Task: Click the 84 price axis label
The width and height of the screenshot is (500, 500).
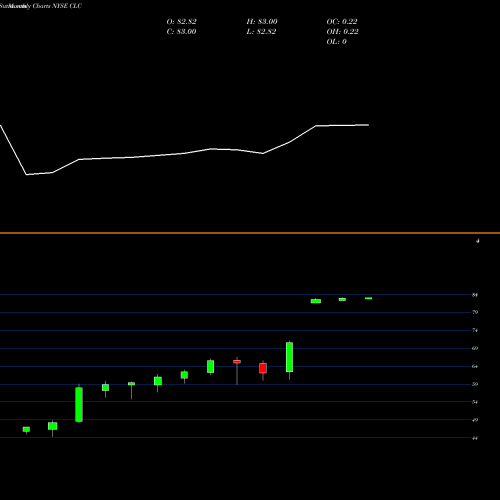Action: point(475,295)
